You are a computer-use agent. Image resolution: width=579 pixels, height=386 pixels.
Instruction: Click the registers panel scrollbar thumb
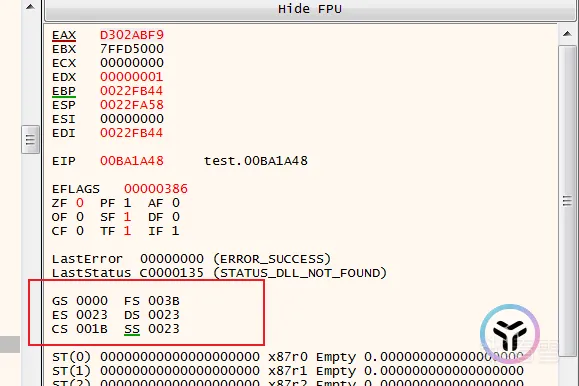tap(567, 201)
